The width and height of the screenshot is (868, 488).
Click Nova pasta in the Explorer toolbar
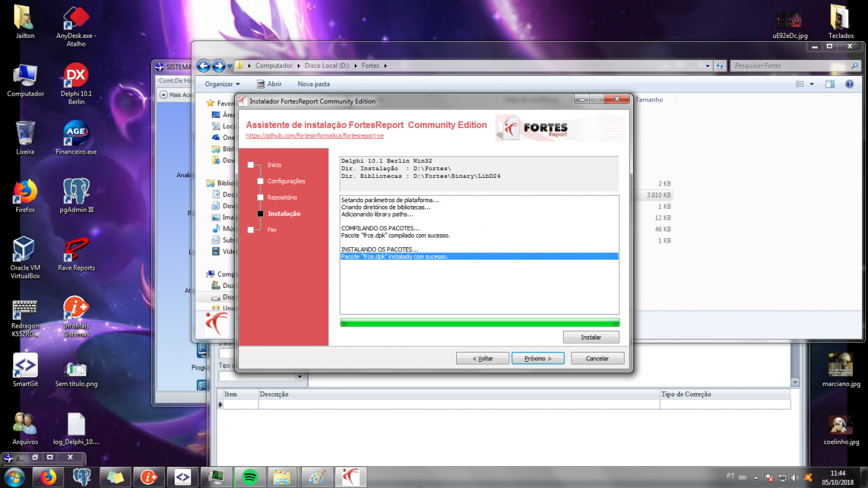[x=314, y=84]
